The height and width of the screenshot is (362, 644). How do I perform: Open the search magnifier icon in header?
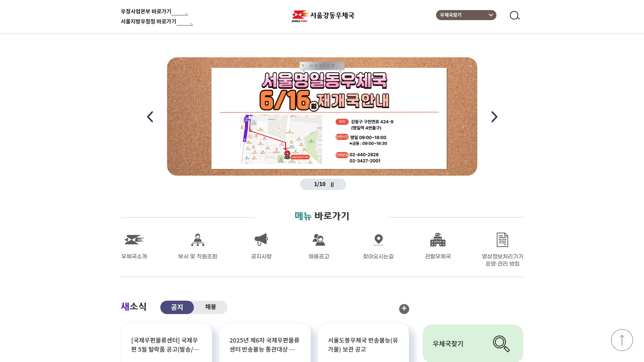tap(515, 15)
